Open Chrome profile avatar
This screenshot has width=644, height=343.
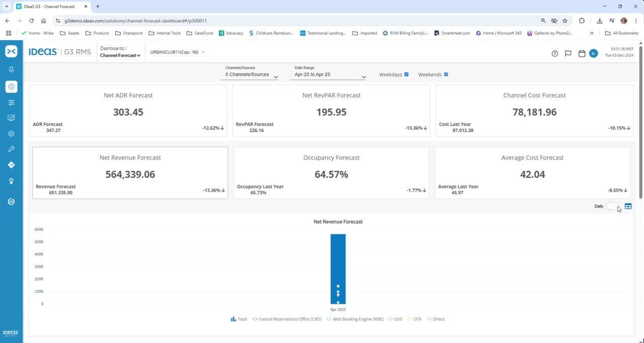click(x=624, y=21)
